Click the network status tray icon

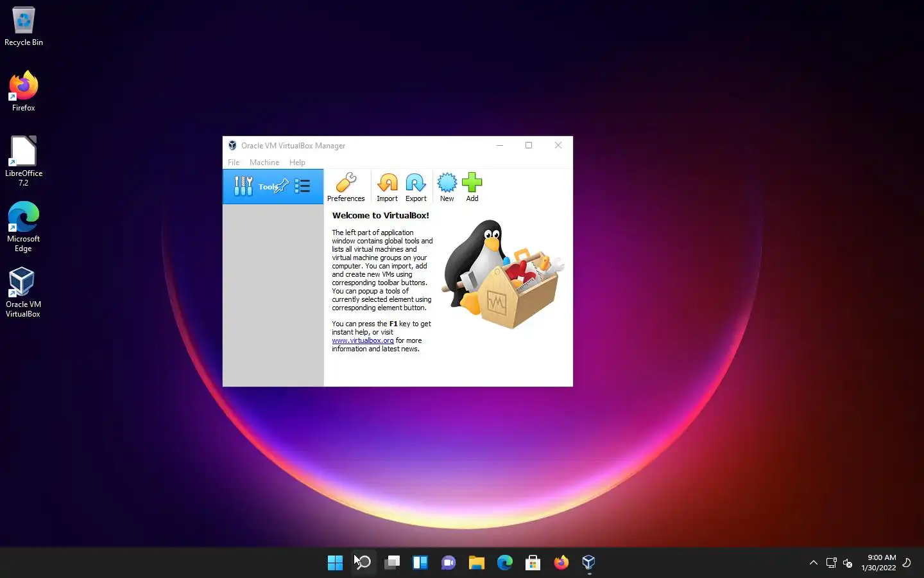point(831,563)
